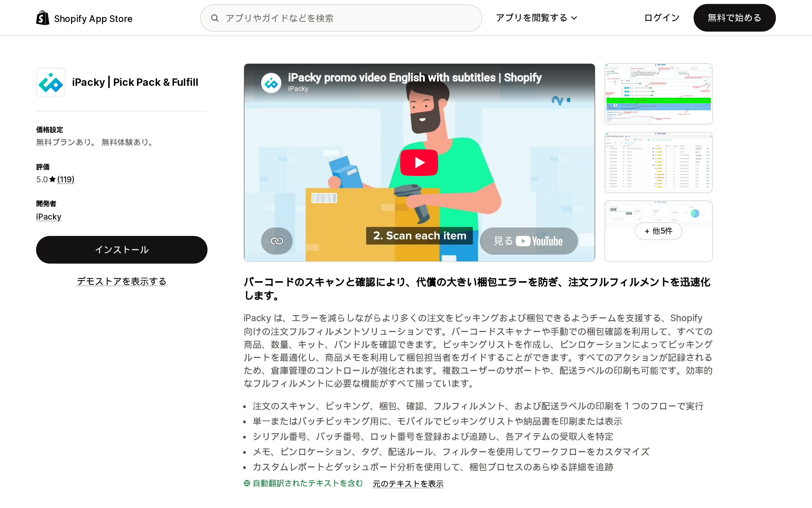Open the (119) reviews link
Screen dimensions: 812x508
pos(66,179)
